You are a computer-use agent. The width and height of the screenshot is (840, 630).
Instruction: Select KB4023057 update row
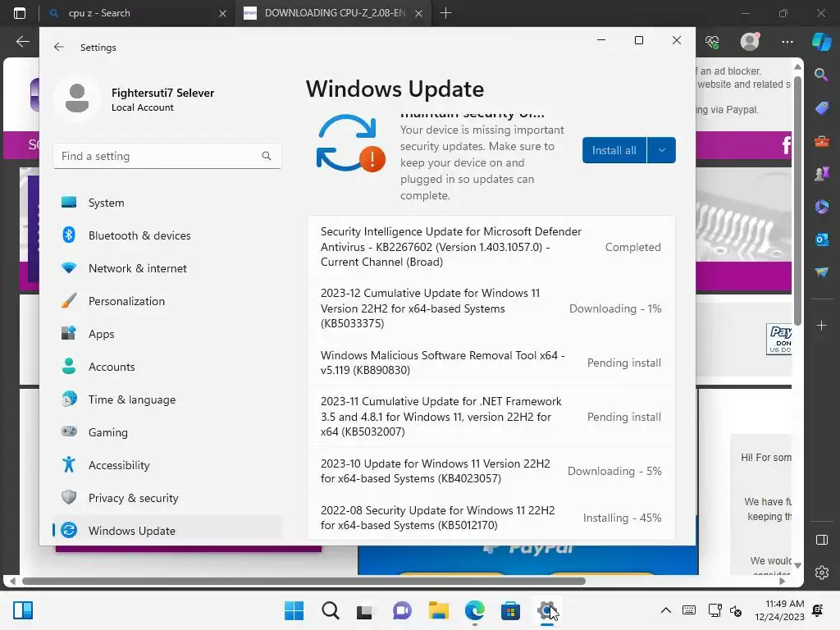pos(491,471)
